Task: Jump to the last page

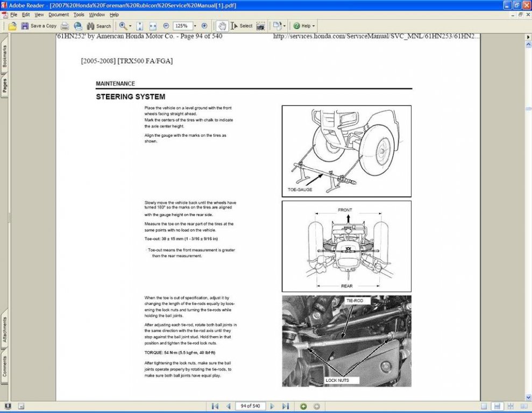Action: [x=286, y=406]
